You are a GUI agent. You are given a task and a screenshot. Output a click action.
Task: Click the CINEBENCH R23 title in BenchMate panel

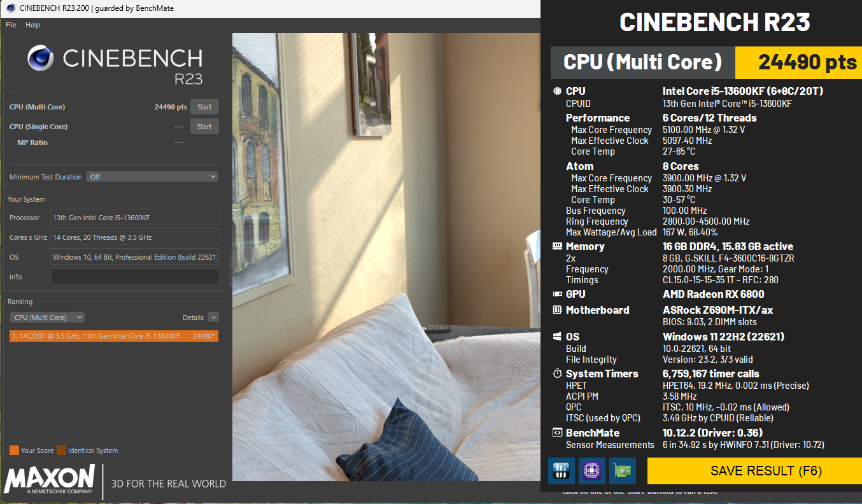tap(715, 22)
